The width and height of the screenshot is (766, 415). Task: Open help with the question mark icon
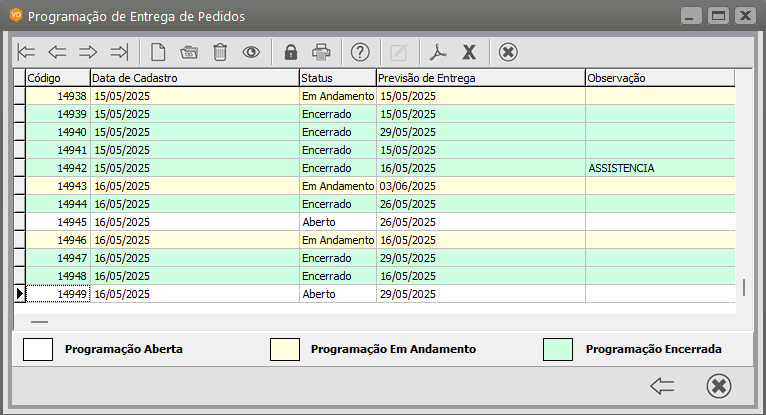click(361, 52)
